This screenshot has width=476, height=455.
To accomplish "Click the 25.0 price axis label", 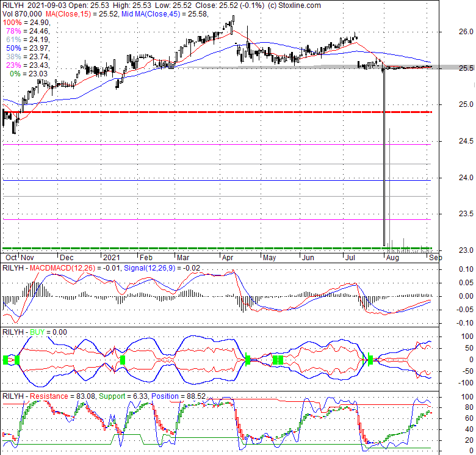I will [x=466, y=104].
